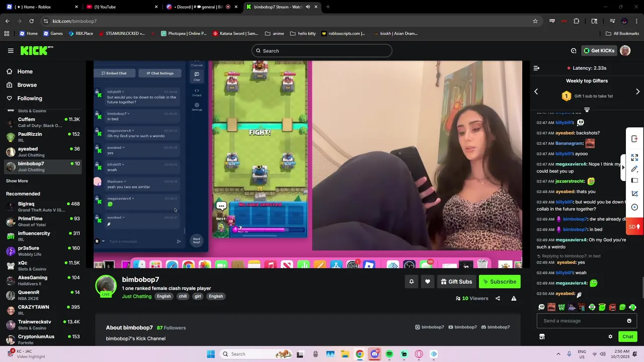The height and width of the screenshot is (362, 644).
Task: Reload the page
Action: (x=31, y=21)
